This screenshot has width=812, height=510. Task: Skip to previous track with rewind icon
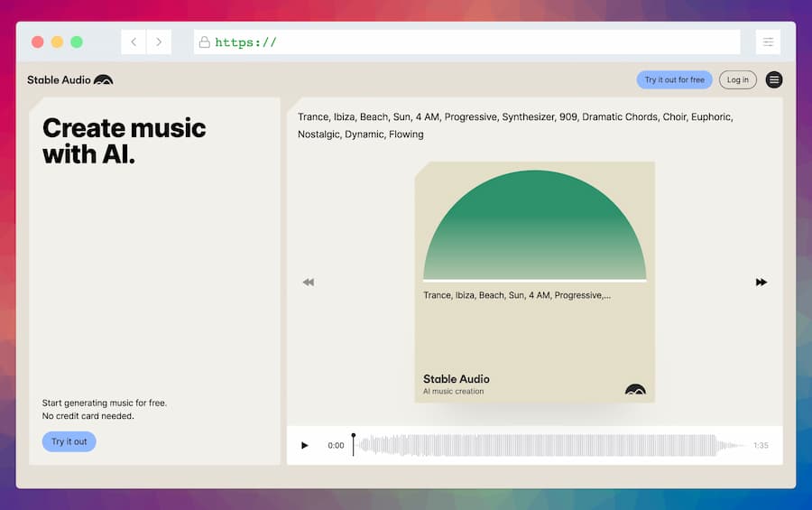pyautogui.click(x=309, y=282)
